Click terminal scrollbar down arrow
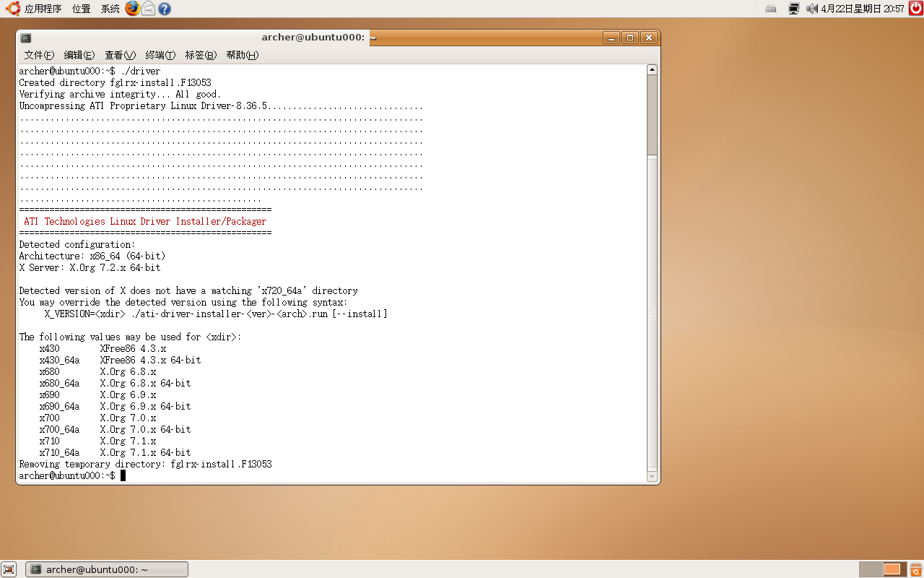 click(x=653, y=477)
